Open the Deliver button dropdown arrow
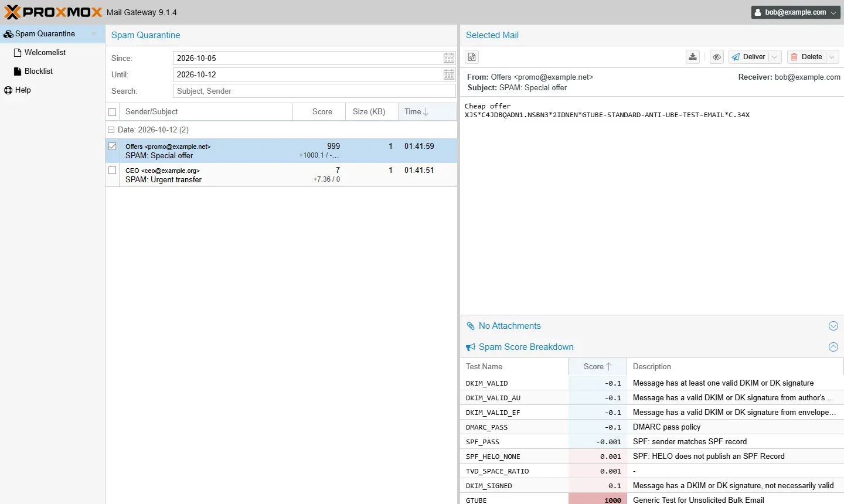 775,57
